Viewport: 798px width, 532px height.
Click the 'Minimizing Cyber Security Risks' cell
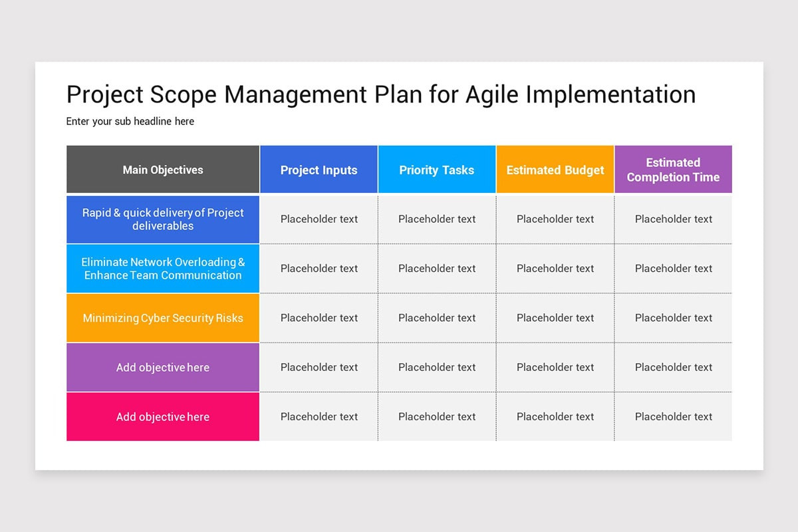pos(163,318)
